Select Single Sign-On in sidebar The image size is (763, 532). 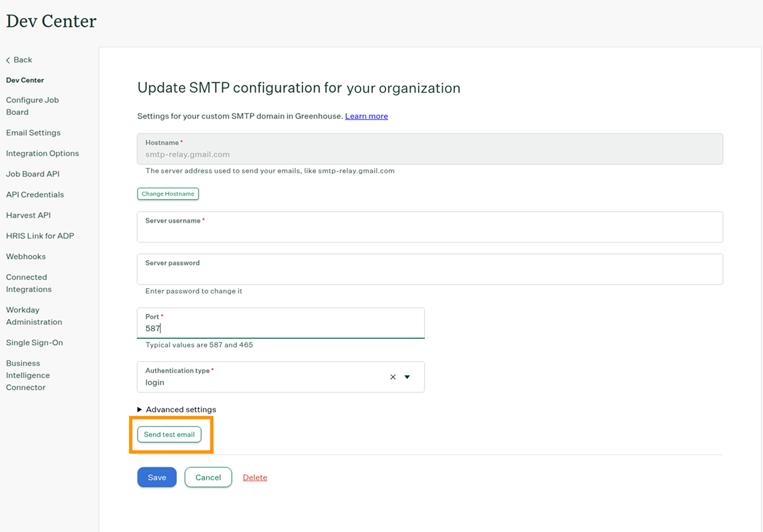34,342
